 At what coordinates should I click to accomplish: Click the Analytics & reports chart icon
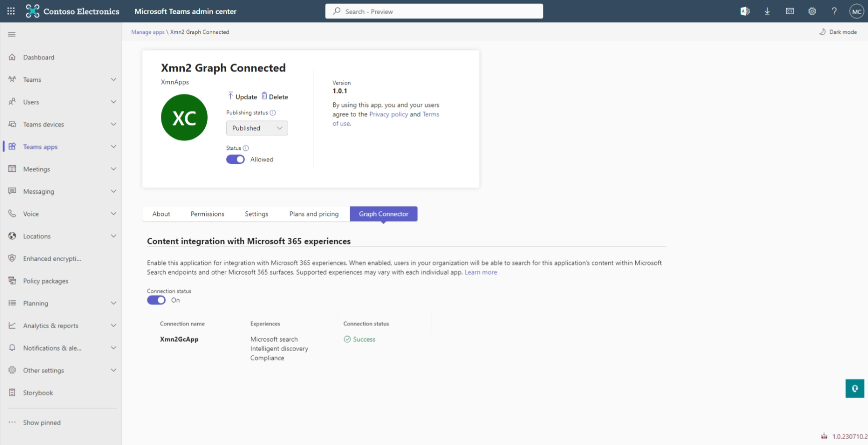pyautogui.click(x=12, y=325)
